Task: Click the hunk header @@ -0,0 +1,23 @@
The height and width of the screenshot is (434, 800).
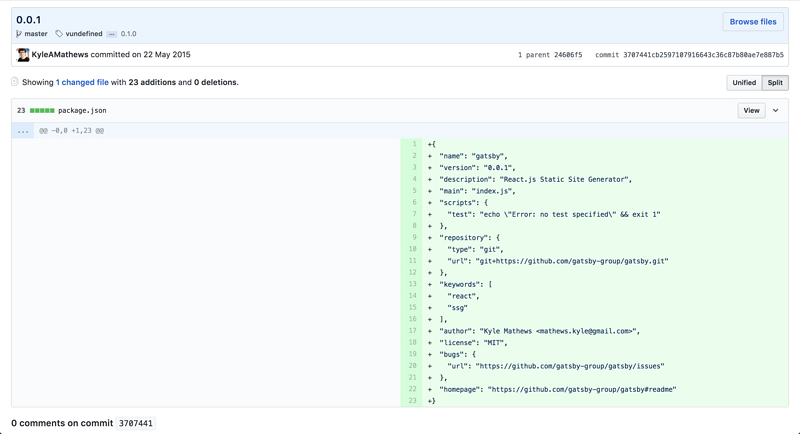Action: pos(71,131)
